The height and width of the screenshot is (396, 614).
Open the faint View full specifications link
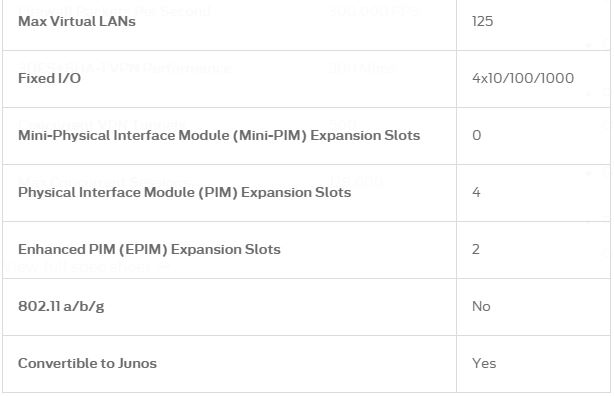[x=87, y=267]
